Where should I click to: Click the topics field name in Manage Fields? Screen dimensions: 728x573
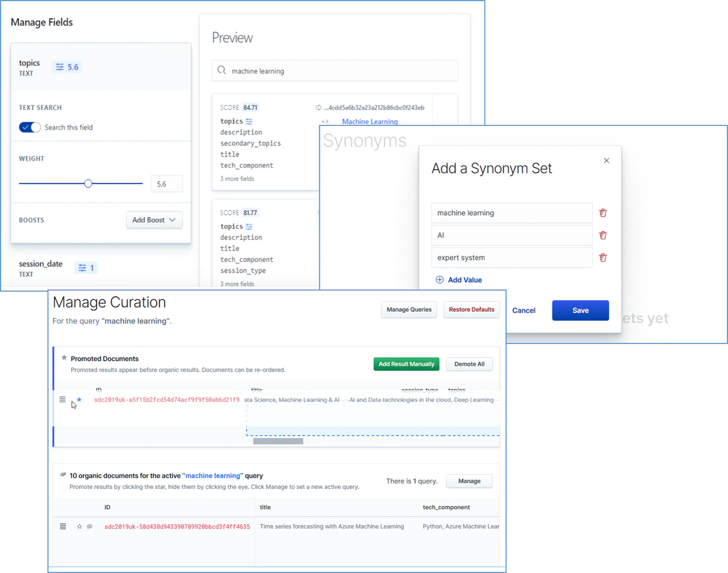(x=29, y=63)
